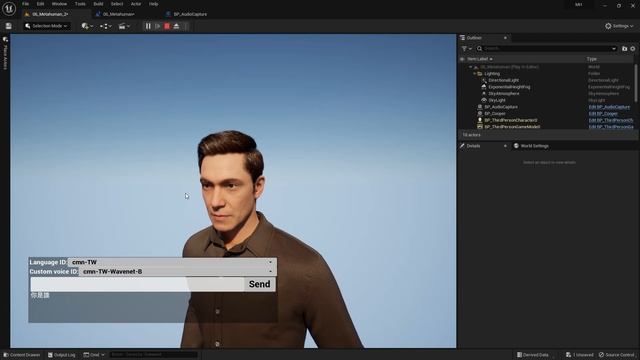Select BP_ThirdPersonCharacter0 in the Outliner
This screenshot has height=360, width=640.
[x=511, y=120]
